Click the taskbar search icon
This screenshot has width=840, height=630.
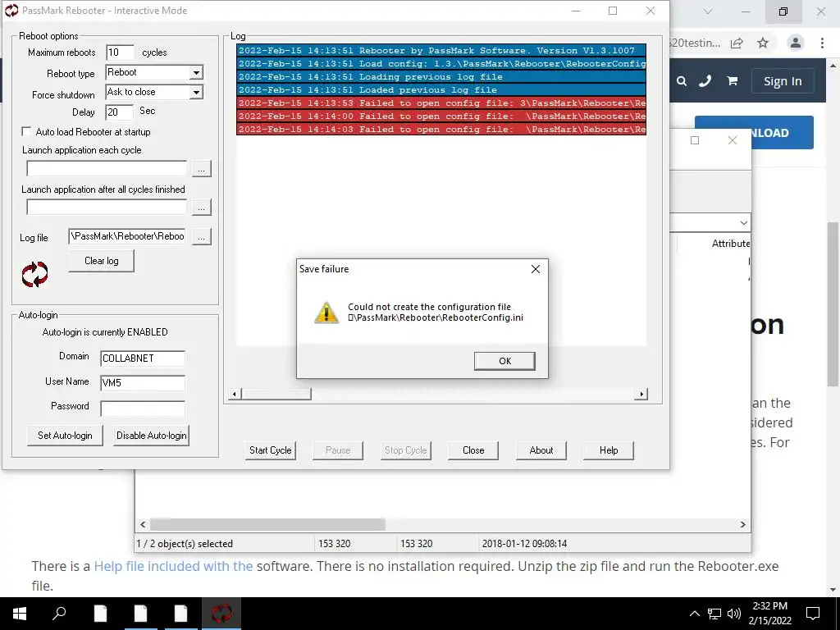coord(59,614)
